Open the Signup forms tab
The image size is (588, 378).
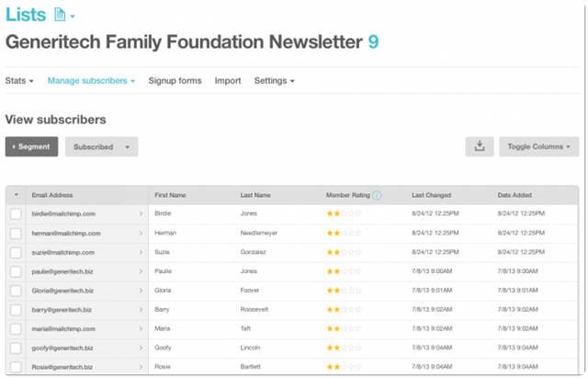pyautogui.click(x=175, y=81)
